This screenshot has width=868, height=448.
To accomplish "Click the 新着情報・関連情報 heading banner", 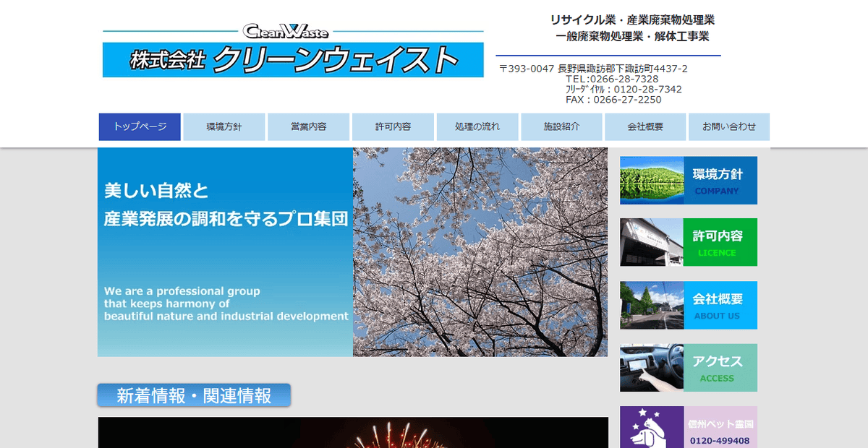I will click(x=193, y=395).
